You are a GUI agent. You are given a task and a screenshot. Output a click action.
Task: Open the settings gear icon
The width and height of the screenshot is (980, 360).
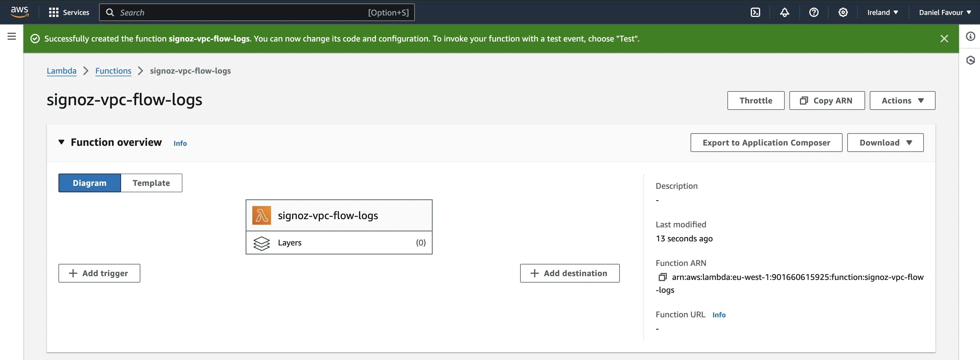click(x=843, y=13)
